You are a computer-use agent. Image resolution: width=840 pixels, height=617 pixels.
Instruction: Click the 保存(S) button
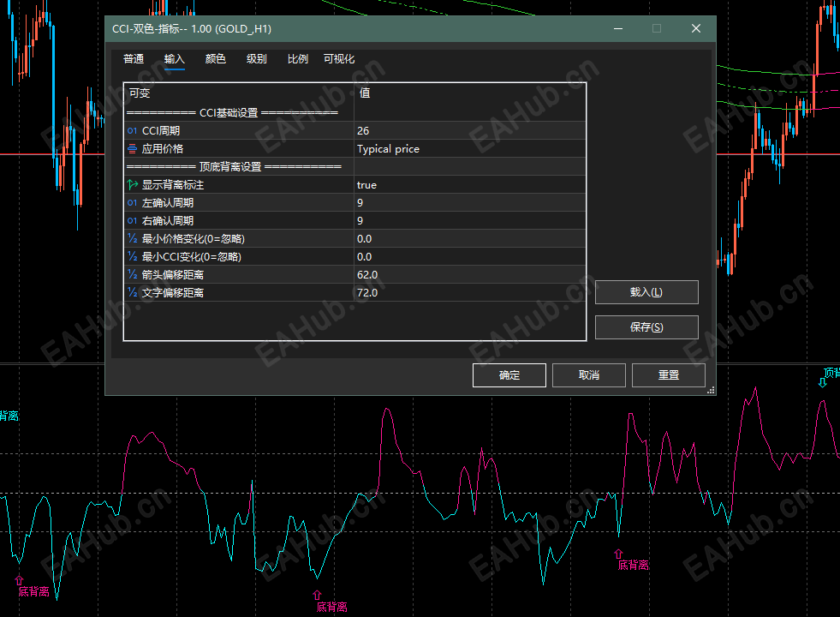point(646,327)
